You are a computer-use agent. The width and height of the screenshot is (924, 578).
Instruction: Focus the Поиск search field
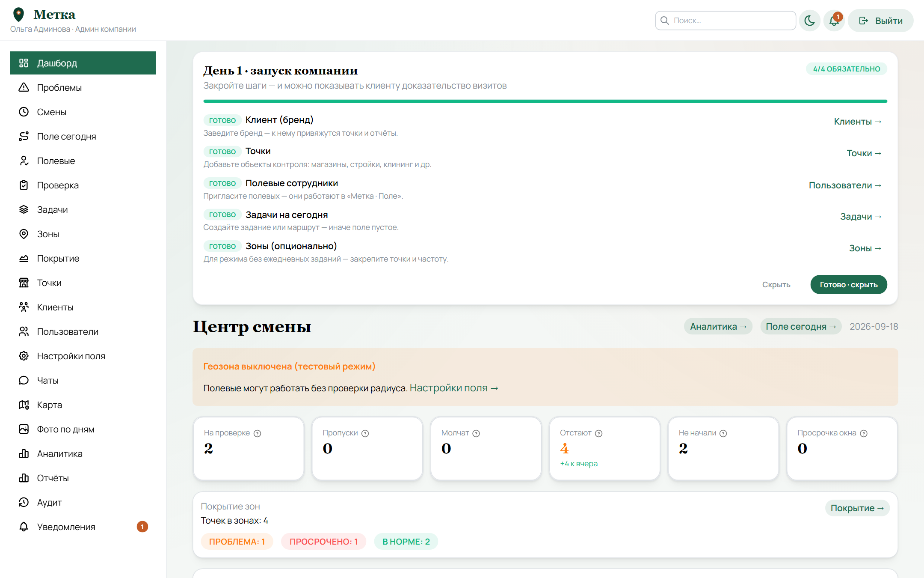726,21
